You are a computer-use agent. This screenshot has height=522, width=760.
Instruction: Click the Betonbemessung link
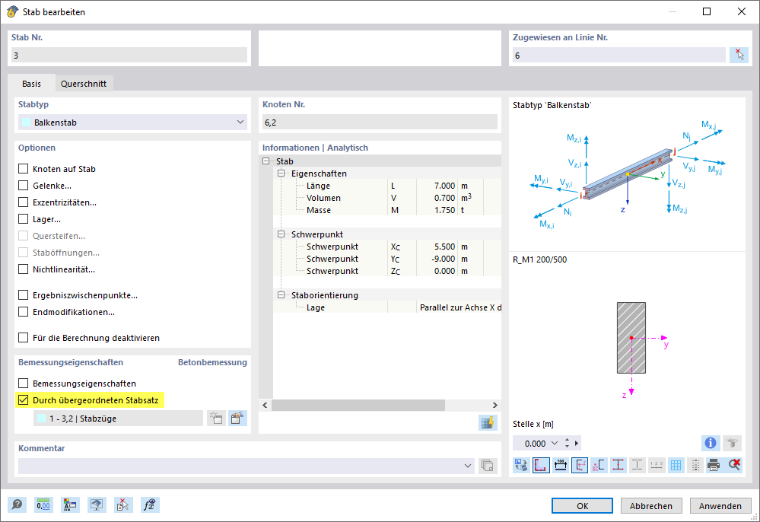212,362
